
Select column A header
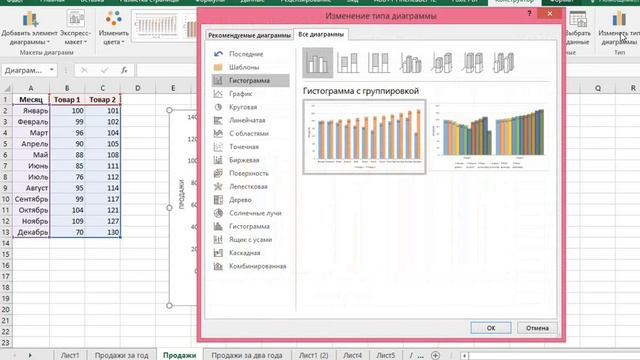[x=31, y=88]
